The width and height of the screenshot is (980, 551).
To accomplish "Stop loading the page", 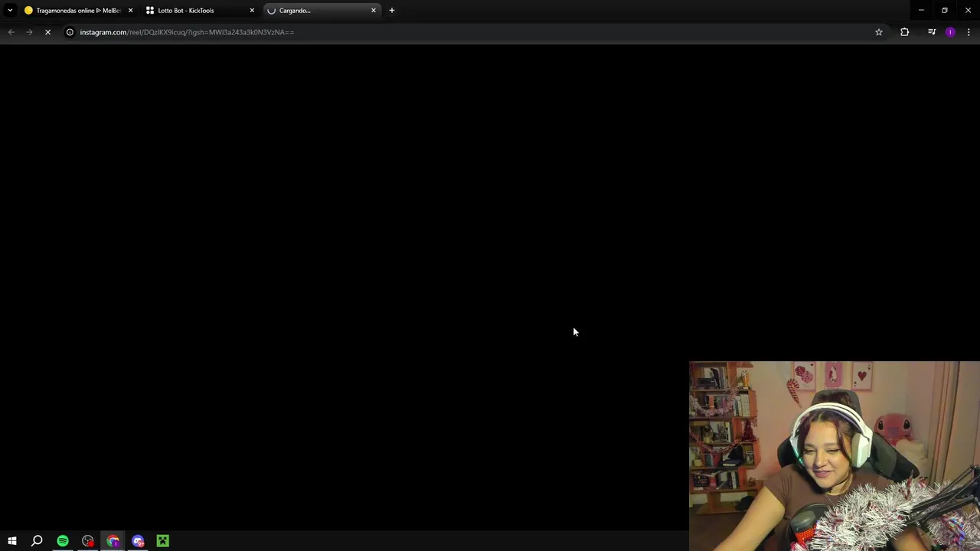I will pyautogui.click(x=47, y=32).
